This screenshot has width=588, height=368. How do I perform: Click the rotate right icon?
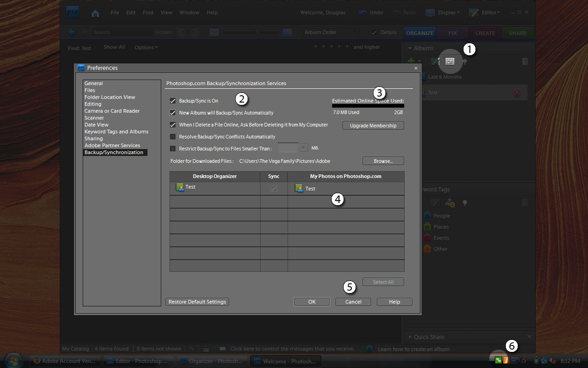[195, 32]
